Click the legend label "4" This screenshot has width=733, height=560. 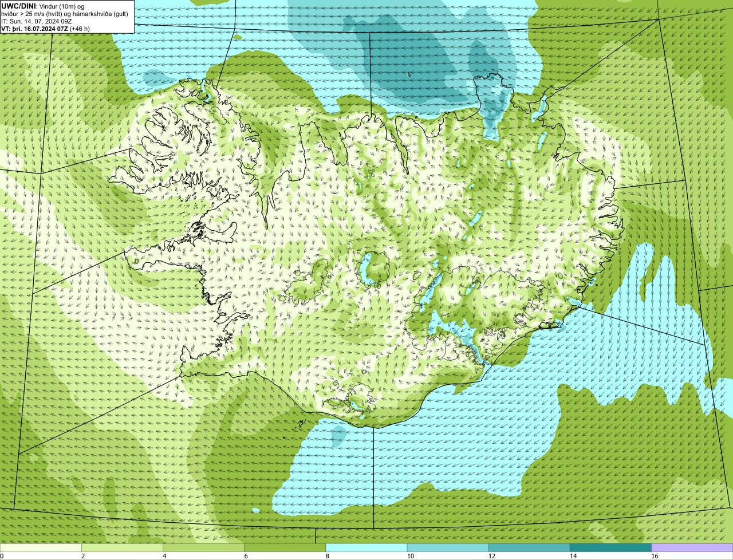point(164,556)
